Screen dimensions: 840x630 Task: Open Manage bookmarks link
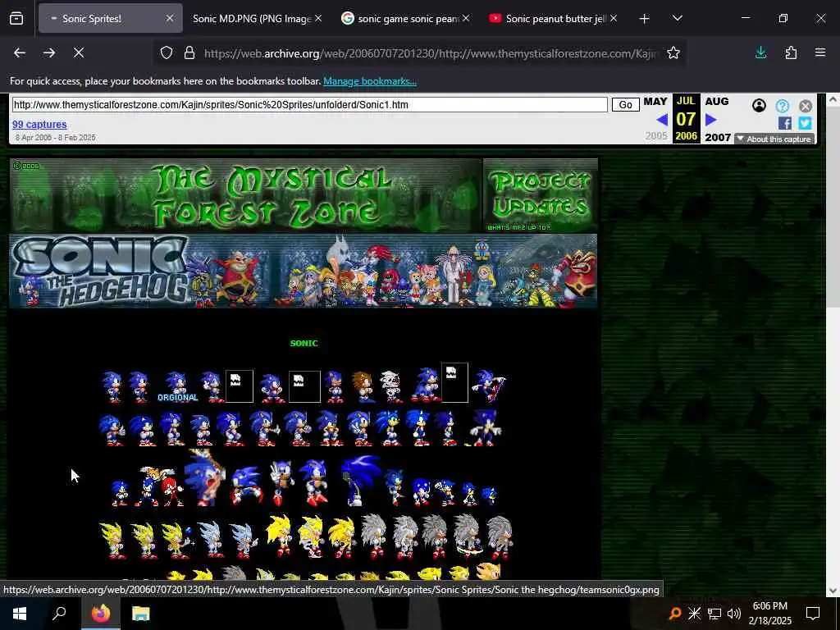[370, 81]
